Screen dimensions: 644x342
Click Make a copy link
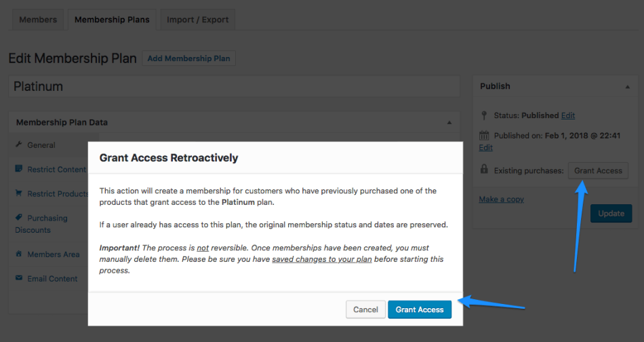tap(501, 199)
